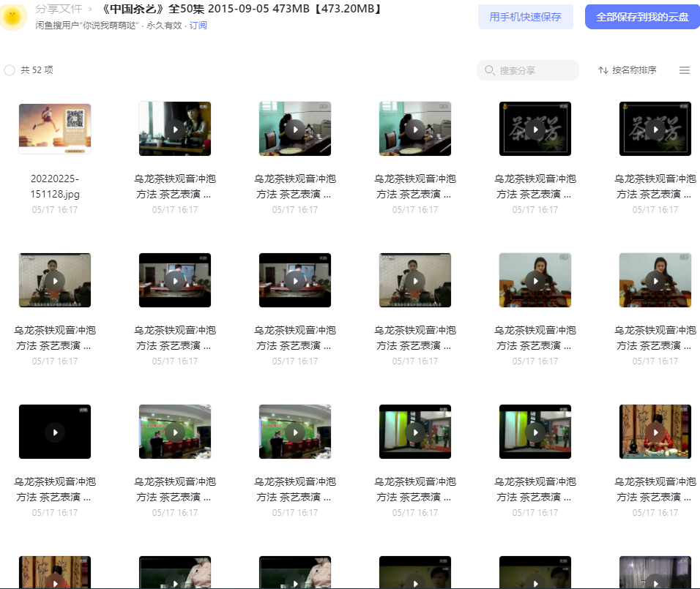Viewport: 700px width, 589px height.
Task: Click 用手机快速保存 button
Action: [526, 17]
